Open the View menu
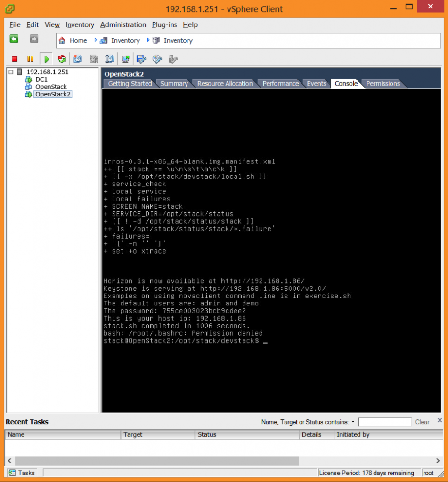The image size is (448, 482). 52,25
